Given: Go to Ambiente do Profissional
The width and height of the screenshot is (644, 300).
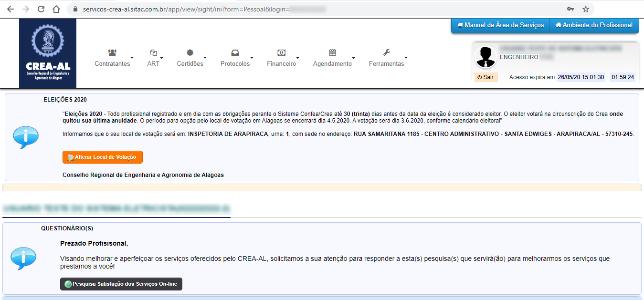Looking at the screenshot, I should [x=594, y=25].
